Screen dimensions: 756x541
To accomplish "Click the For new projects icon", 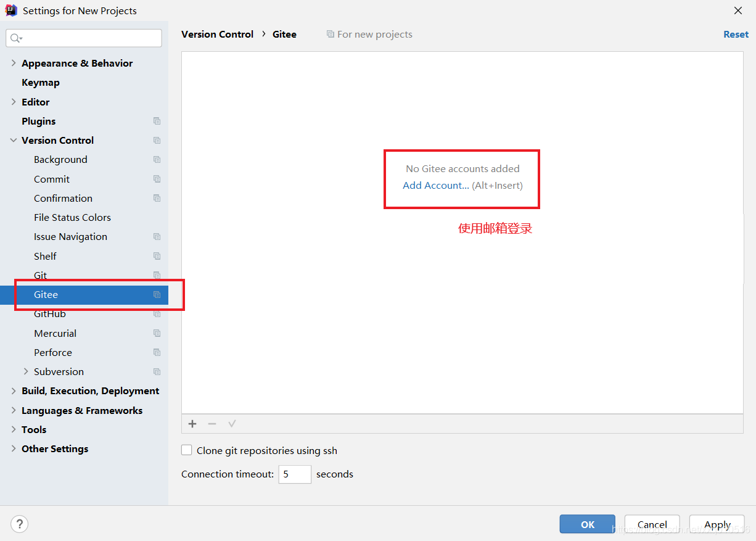I will coord(331,34).
